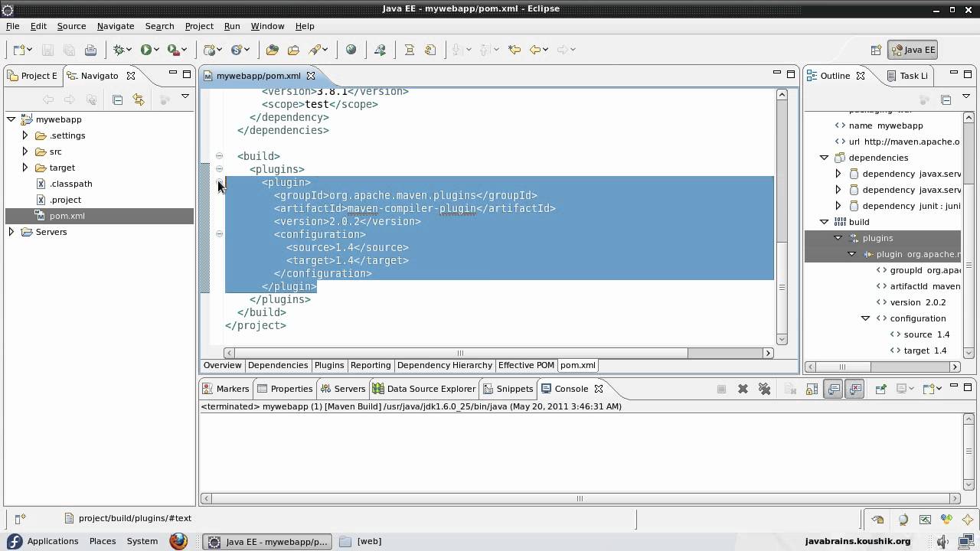
Task: Click Remove Launch X icon in Console
Action: click(x=743, y=389)
